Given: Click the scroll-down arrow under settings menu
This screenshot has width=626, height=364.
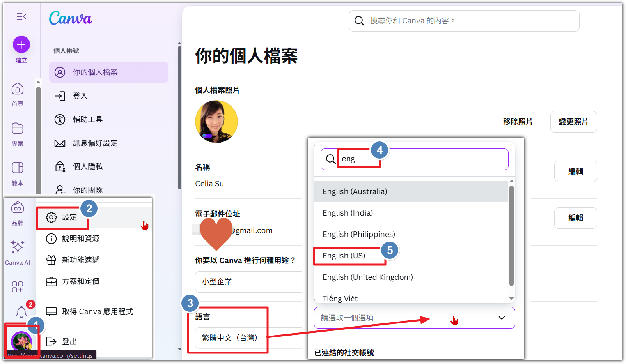Looking at the screenshot, I should [x=179, y=349].
